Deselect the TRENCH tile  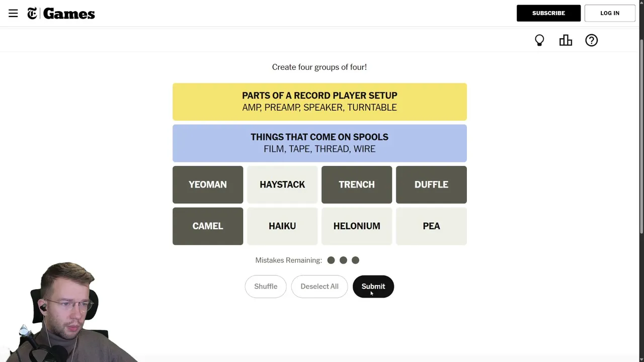(357, 185)
